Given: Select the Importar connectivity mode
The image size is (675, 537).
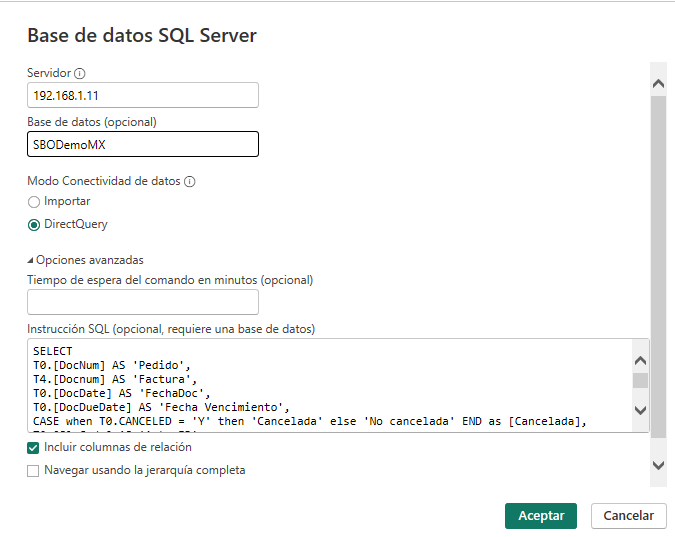Looking at the screenshot, I should coord(34,202).
